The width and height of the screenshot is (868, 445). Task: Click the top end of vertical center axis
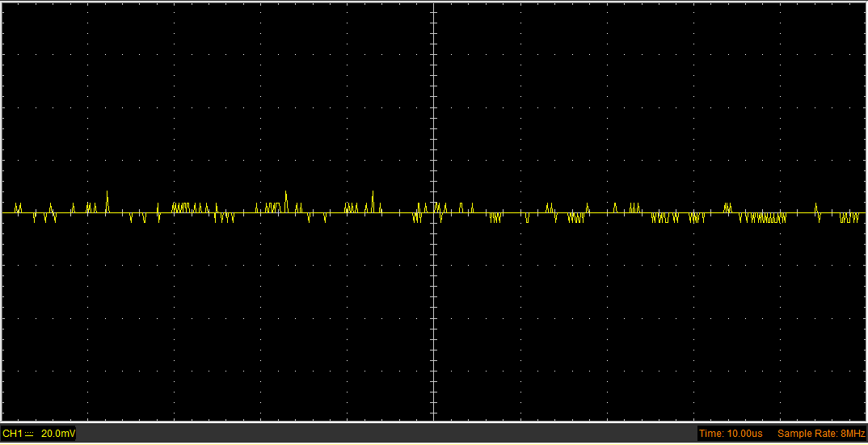(434, 4)
